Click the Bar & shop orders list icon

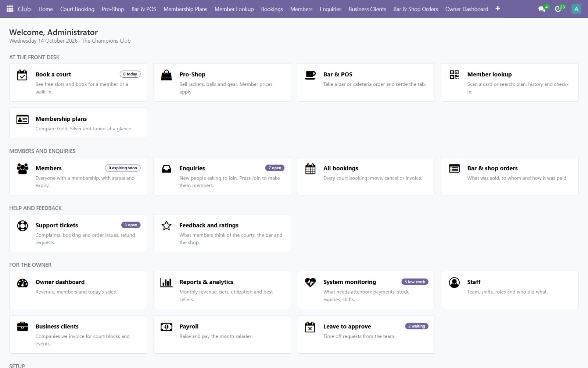pos(454,169)
